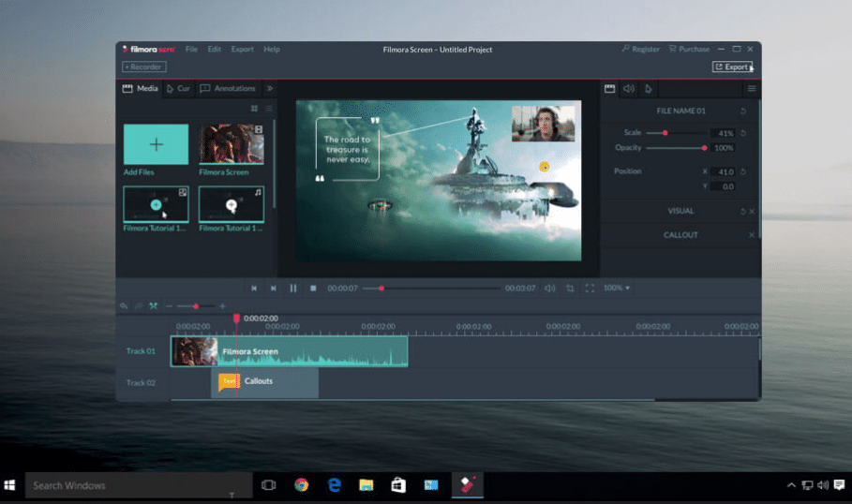This screenshot has height=504, width=852.
Task: Reset the FILE NAME 01 properties
Action: coord(742,111)
